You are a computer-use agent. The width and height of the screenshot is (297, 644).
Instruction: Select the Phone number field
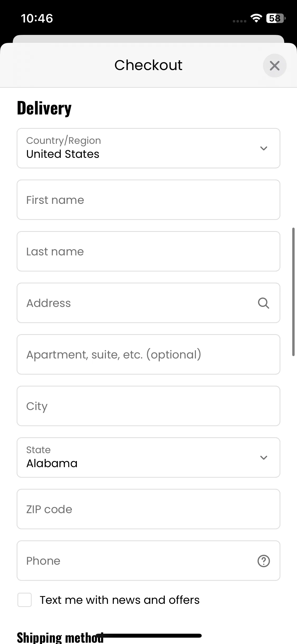pos(148,561)
